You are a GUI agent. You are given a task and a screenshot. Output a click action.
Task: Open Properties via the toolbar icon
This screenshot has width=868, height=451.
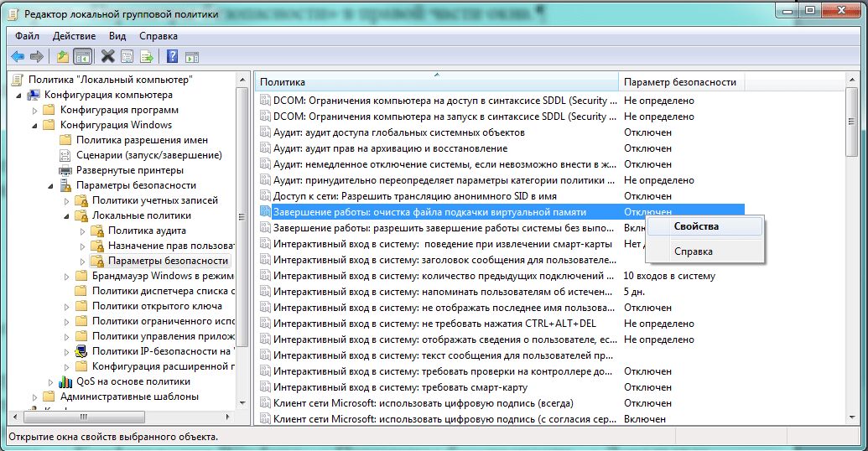tap(127, 56)
